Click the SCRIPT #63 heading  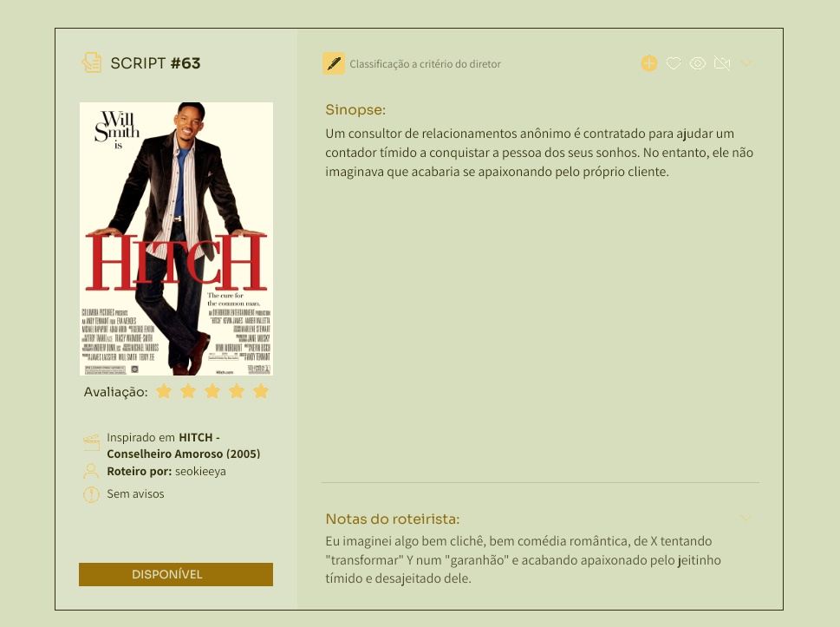(155, 63)
